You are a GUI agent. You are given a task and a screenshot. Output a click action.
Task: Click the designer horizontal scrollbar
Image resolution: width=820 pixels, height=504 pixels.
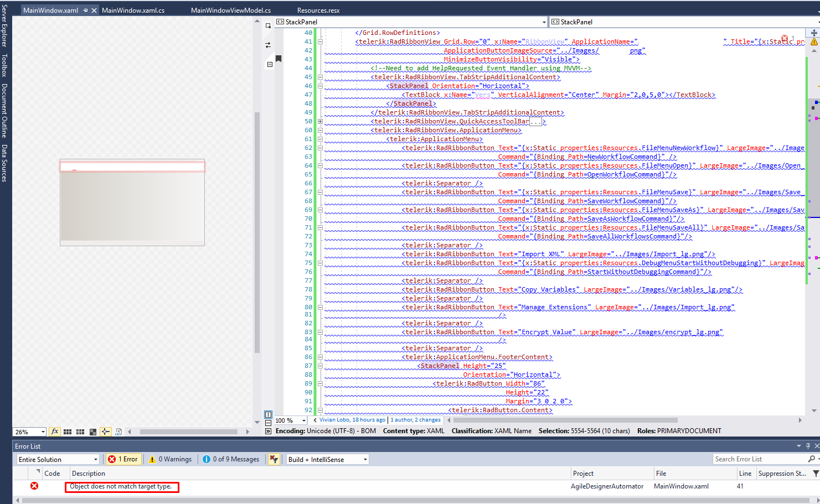pyautogui.click(x=189, y=432)
